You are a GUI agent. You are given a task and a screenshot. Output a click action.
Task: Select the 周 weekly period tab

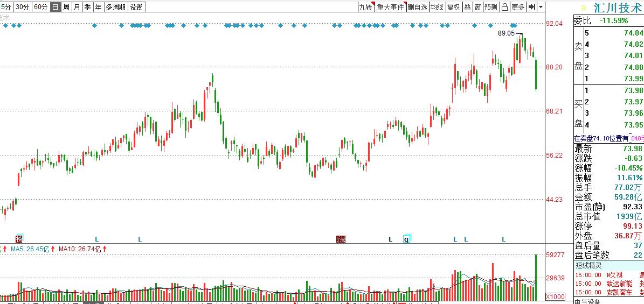(x=66, y=6)
